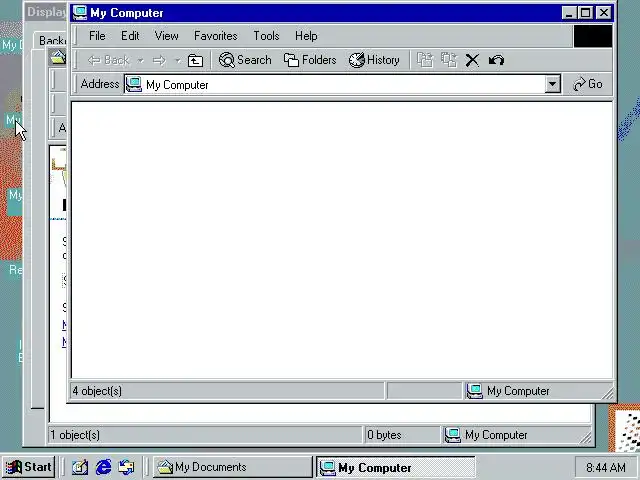
Task: Click the Outlook Express quick launch icon
Action: tap(127, 467)
